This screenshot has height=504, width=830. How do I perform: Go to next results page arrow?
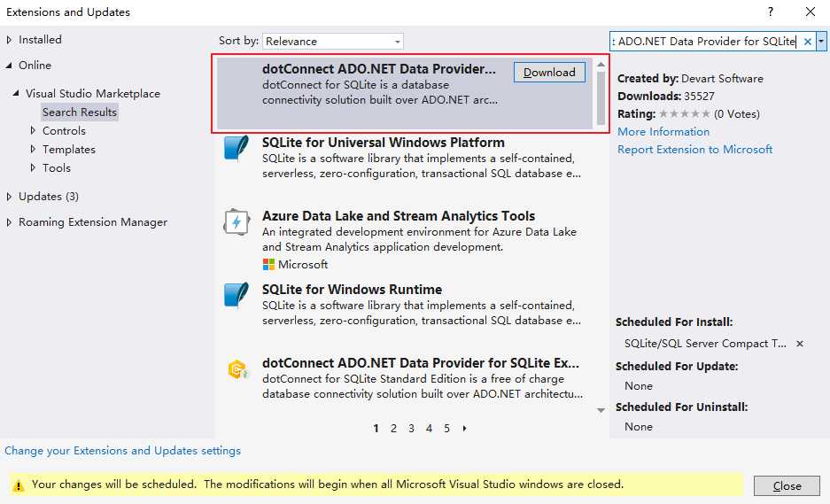(x=464, y=429)
